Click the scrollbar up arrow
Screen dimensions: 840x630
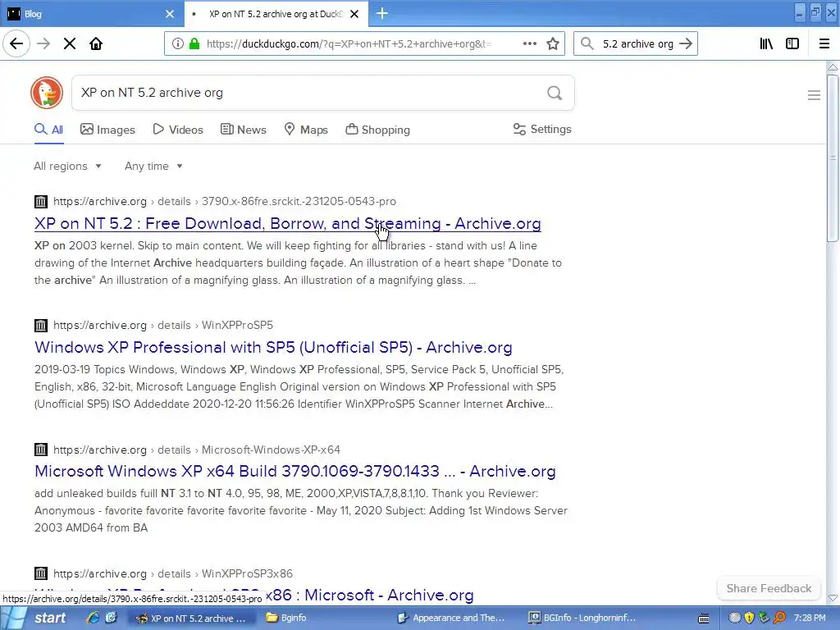833,67
